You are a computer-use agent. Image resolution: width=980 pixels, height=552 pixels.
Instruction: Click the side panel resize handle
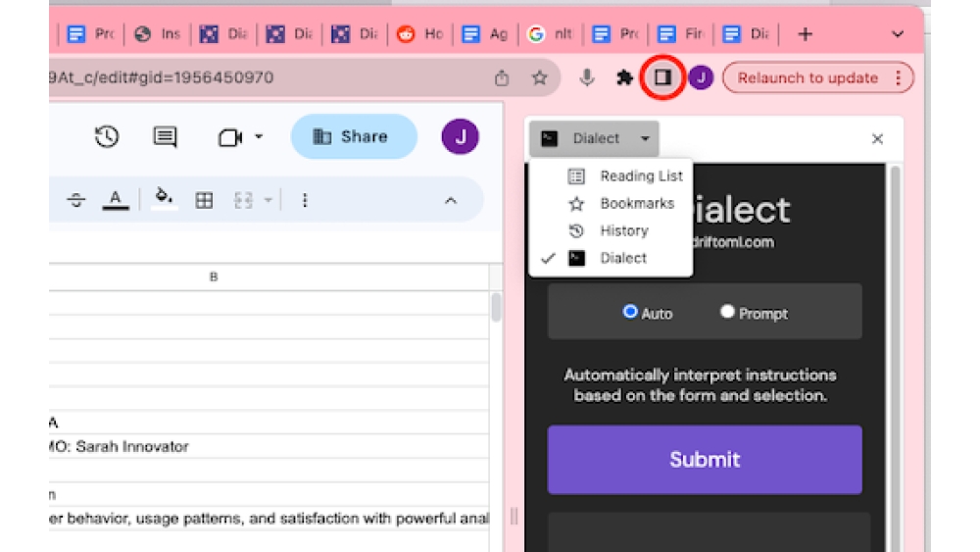514,516
